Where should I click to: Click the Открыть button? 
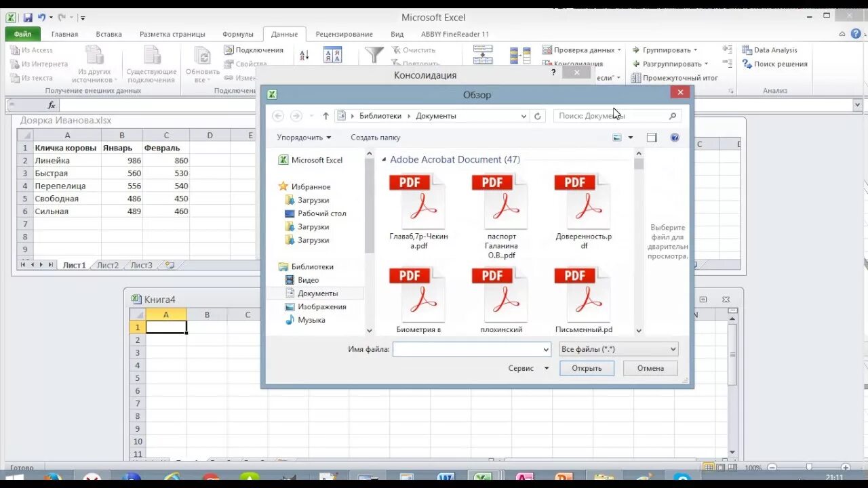[587, 368]
